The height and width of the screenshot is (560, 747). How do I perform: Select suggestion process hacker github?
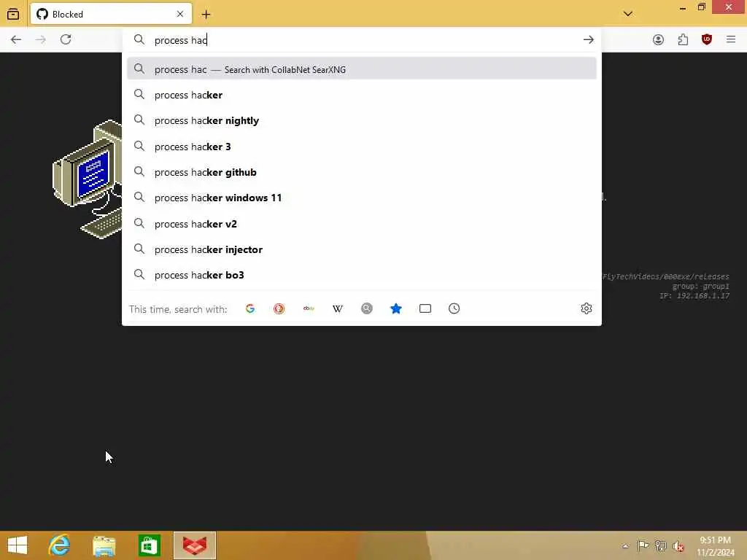362,172
